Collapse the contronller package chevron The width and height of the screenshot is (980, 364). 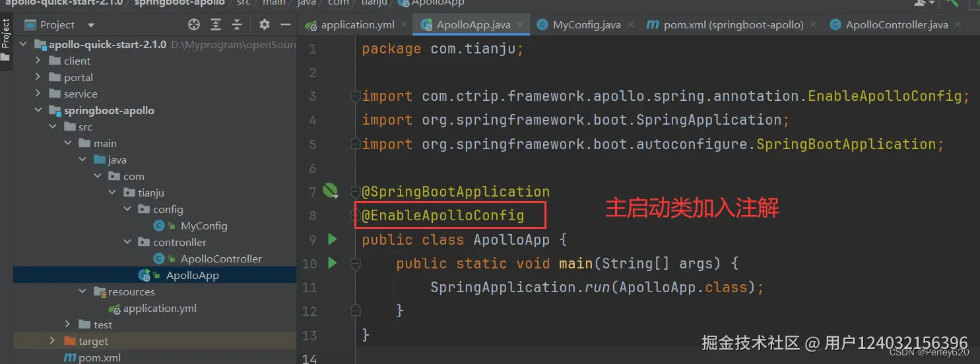pyautogui.click(x=127, y=242)
